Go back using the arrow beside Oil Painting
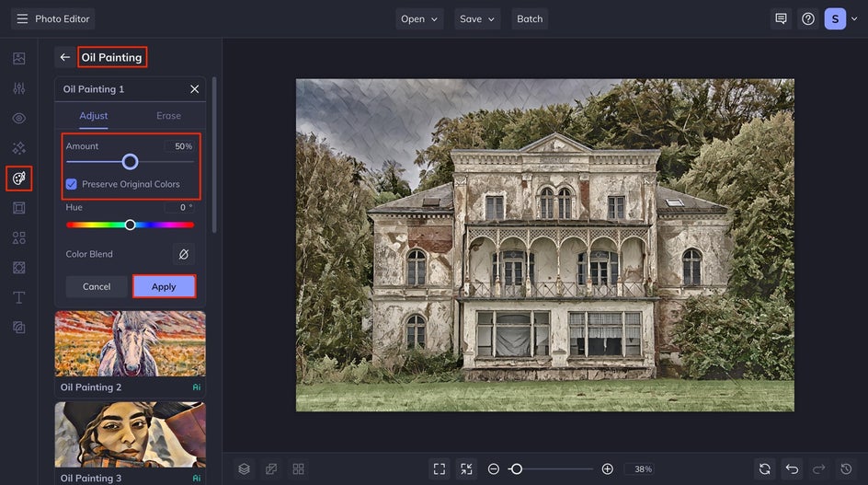 pyautogui.click(x=64, y=57)
